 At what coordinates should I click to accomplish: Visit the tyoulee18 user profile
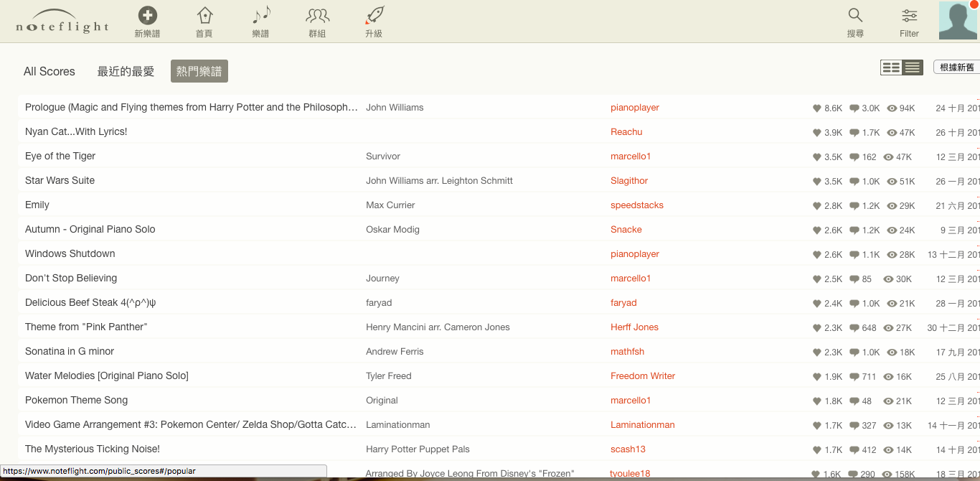click(x=630, y=474)
